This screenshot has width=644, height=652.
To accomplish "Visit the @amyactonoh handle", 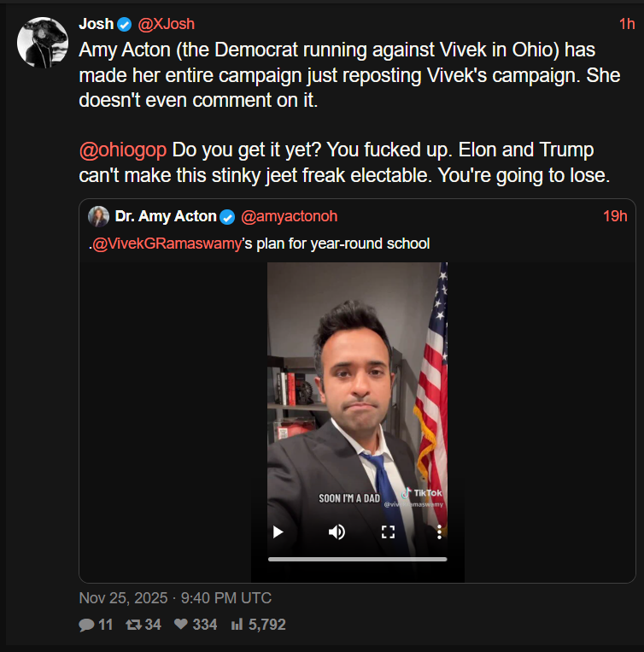I will pos(289,217).
